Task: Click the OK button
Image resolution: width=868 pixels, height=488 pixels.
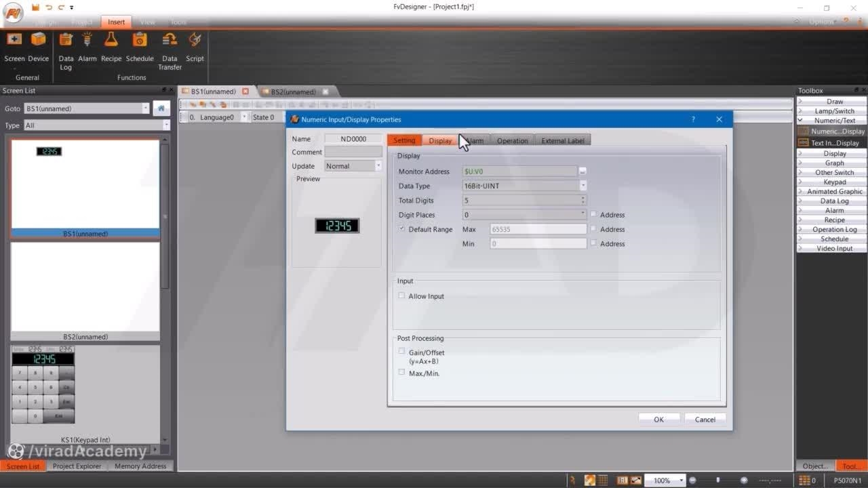Action: click(658, 420)
